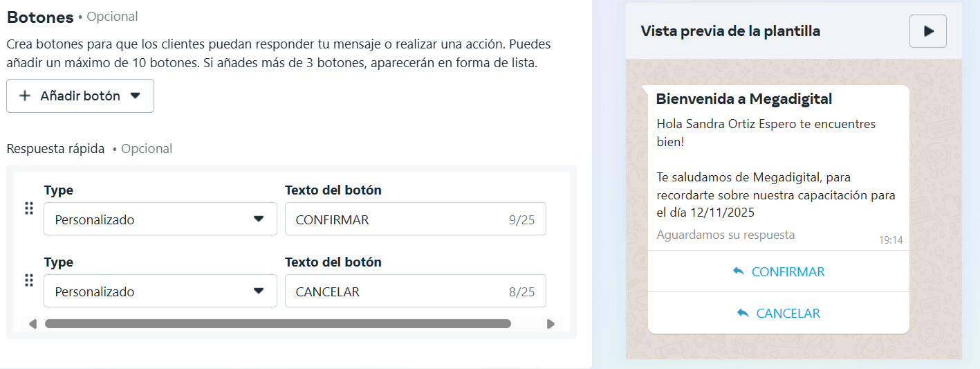Image resolution: width=980 pixels, height=369 pixels.
Task: Click the horizontal scrollbar thumb
Action: [x=277, y=324]
